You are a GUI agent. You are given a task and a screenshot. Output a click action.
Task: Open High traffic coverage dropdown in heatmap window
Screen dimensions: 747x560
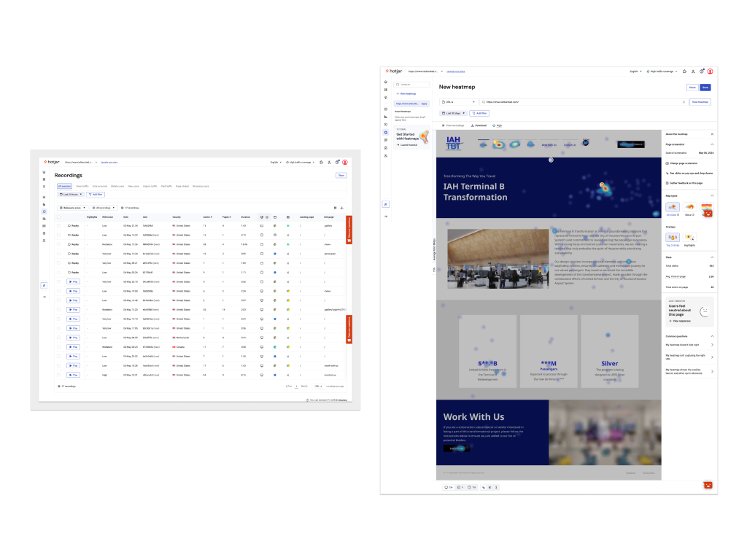pos(662,71)
